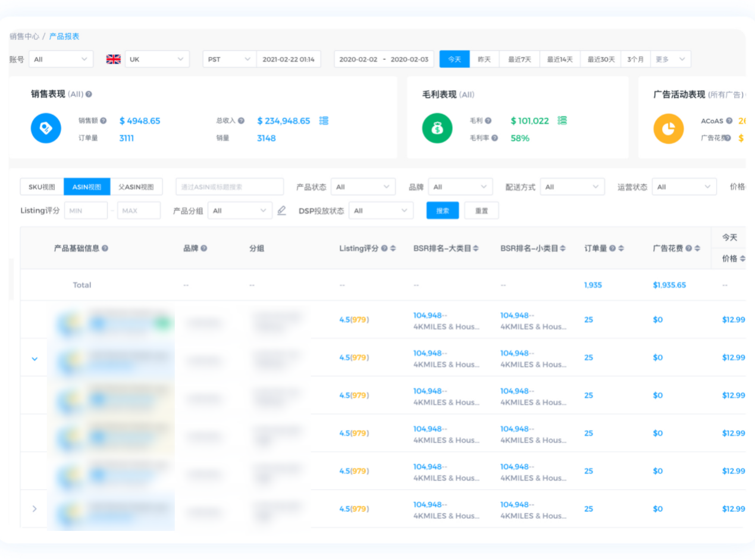Open the 更多 date range menu
Viewport: 755px width, 560px height.
pyautogui.click(x=671, y=60)
